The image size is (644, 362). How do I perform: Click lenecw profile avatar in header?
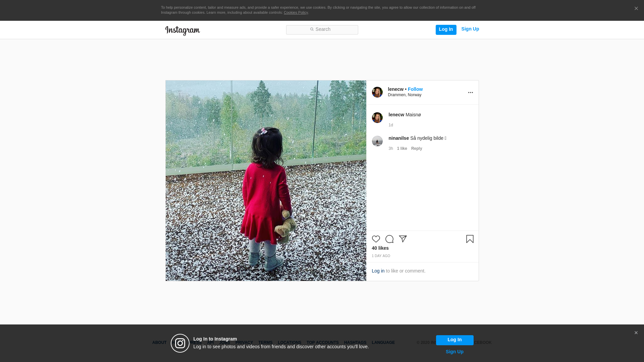pyautogui.click(x=377, y=92)
